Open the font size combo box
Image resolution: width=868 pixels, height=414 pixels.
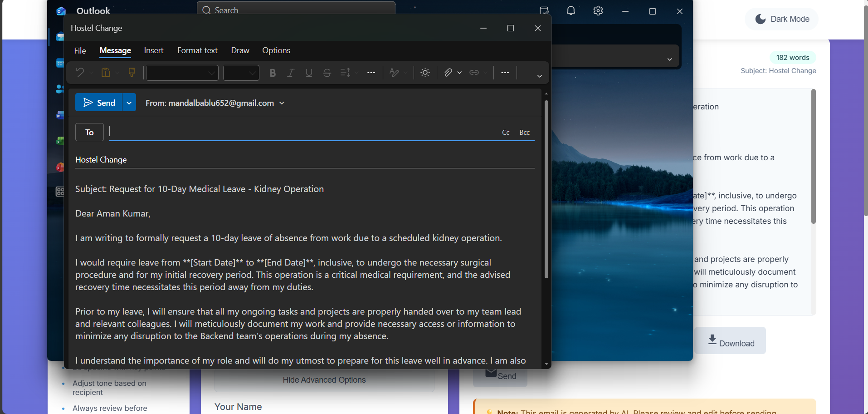click(241, 73)
